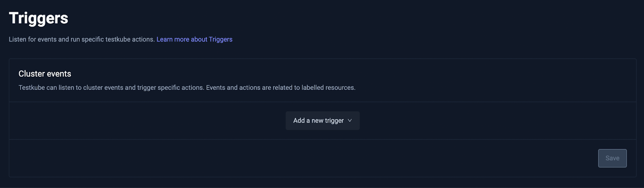
Task: Click the Save button
Action: (x=612, y=158)
